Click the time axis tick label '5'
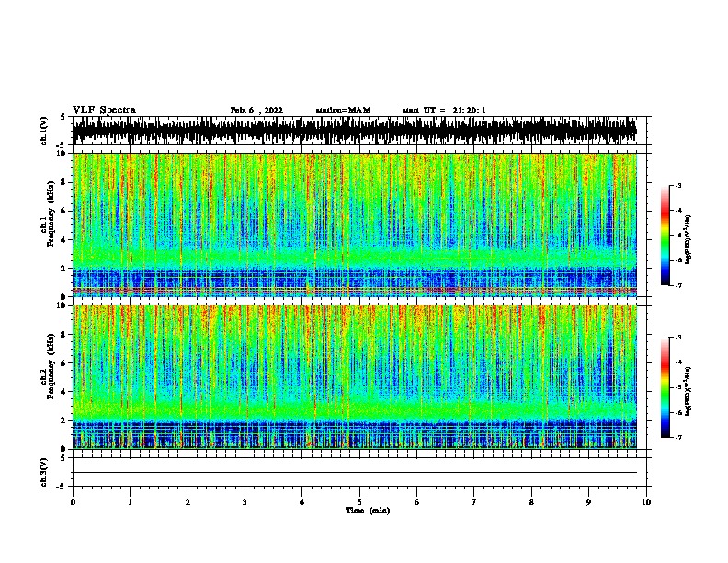 (359, 502)
